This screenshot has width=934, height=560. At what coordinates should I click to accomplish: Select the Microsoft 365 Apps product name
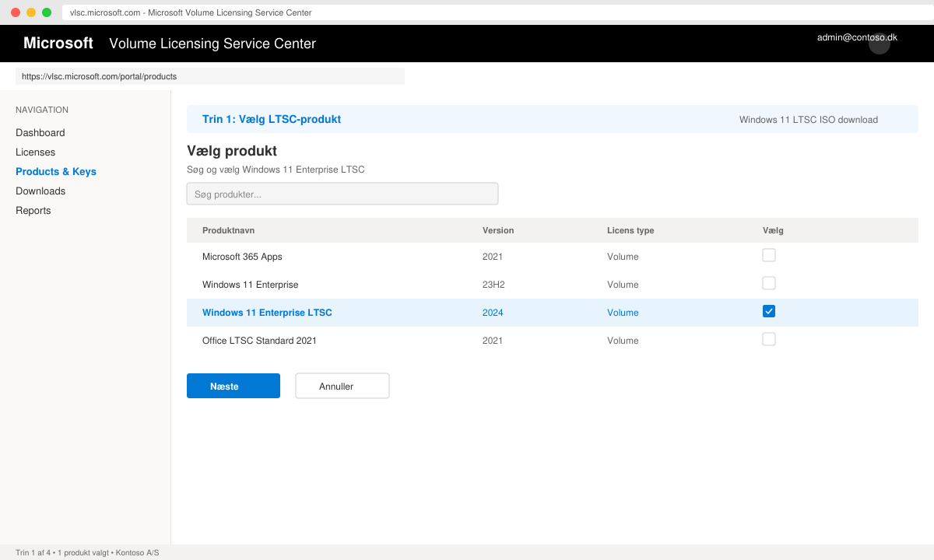point(242,257)
